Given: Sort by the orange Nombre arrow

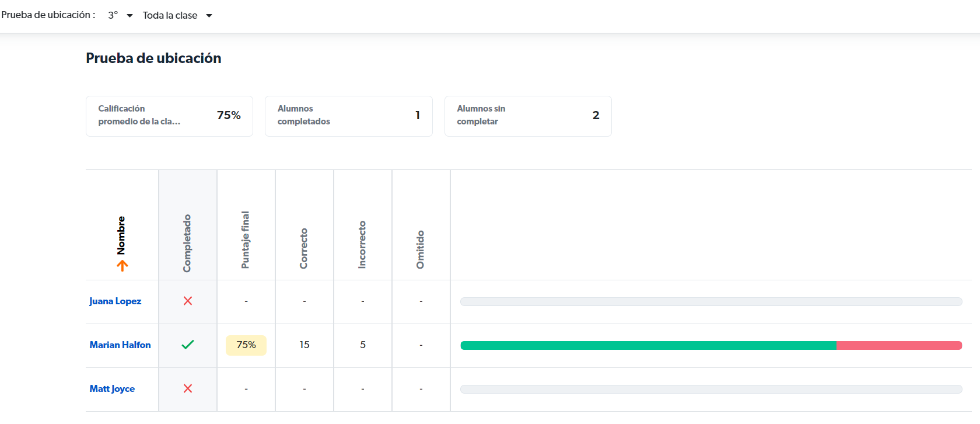Looking at the screenshot, I should [122, 266].
